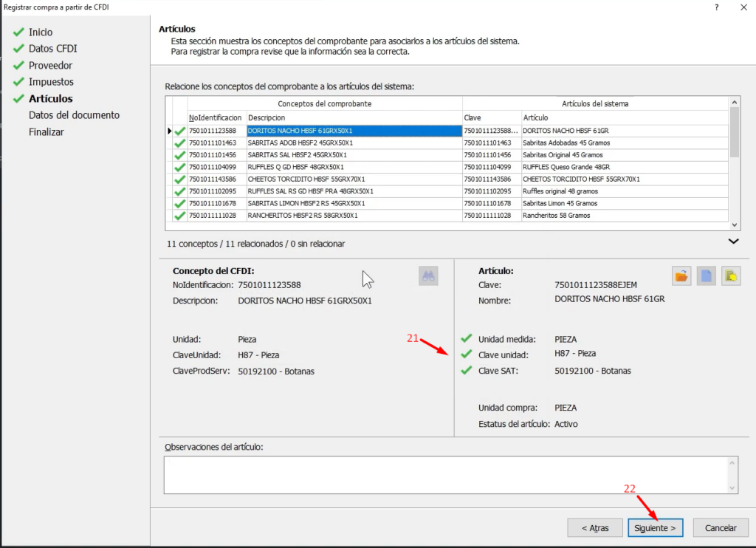Click the Observaciones del artículo text box

446,474
